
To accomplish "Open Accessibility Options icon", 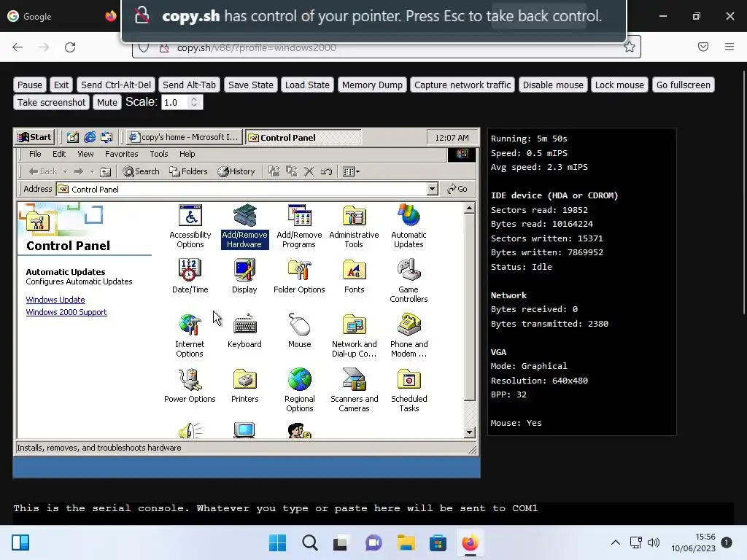I will (190, 226).
